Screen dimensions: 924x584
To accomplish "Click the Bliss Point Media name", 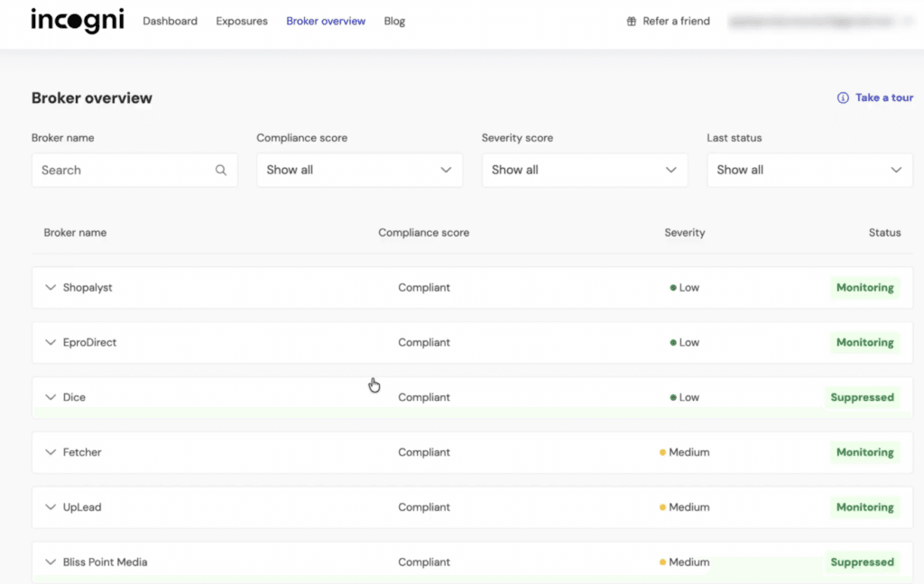I will coord(105,562).
